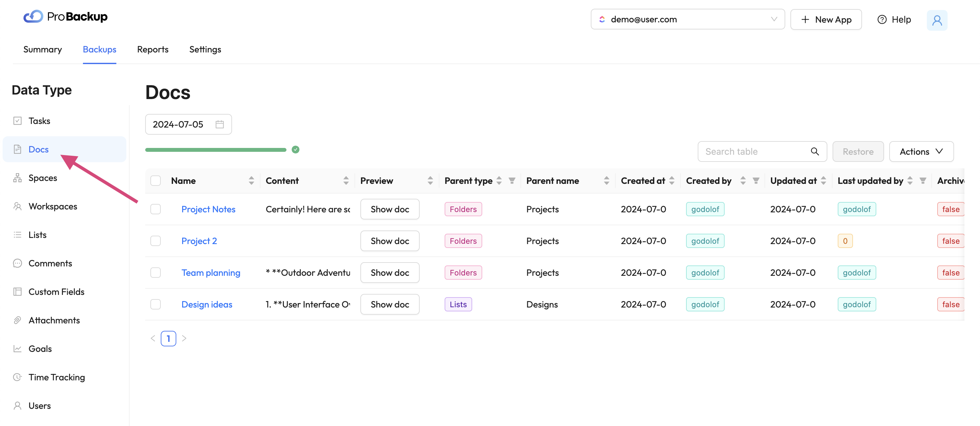Sort by Updated at arrows
980x426 pixels.
(x=823, y=181)
